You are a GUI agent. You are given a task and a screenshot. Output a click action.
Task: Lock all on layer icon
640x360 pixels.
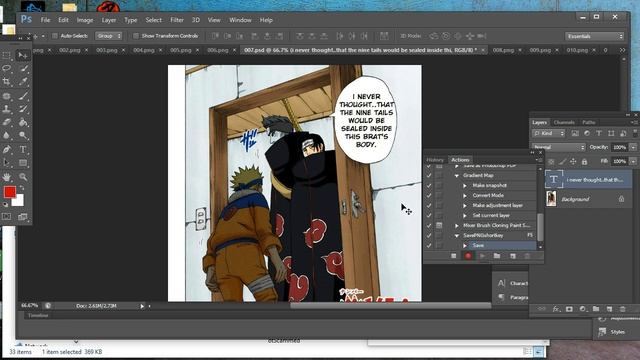coord(584,162)
